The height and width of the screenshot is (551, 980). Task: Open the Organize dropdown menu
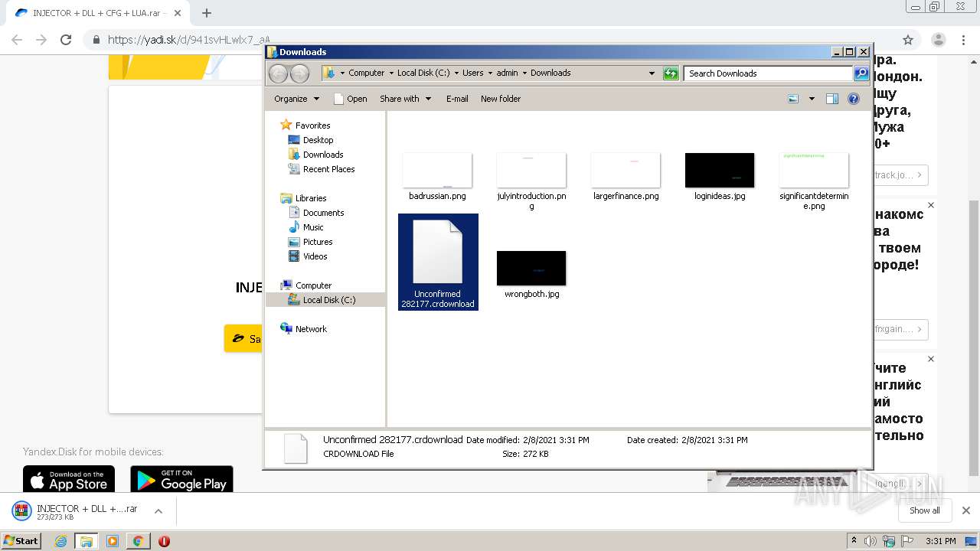[296, 99]
